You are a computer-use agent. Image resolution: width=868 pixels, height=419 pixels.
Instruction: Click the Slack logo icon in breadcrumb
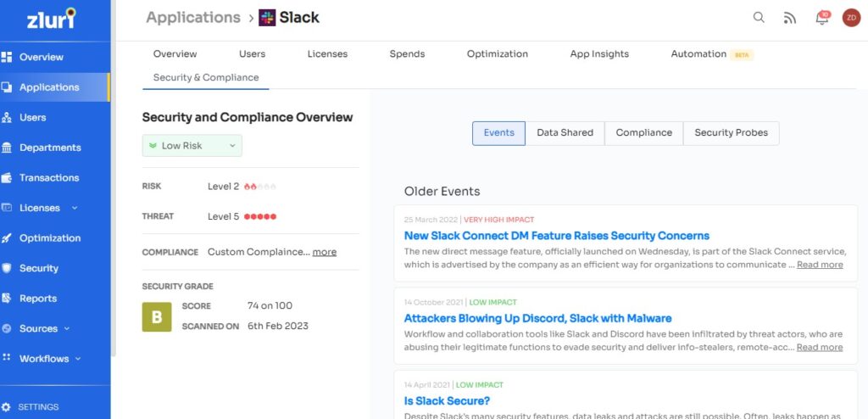coord(267,18)
